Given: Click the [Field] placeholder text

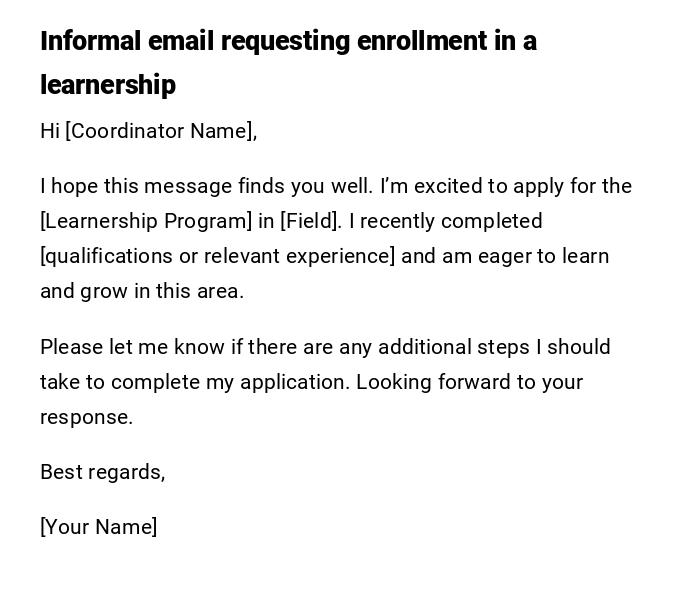Looking at the screenshot, I should coord(310,221).
